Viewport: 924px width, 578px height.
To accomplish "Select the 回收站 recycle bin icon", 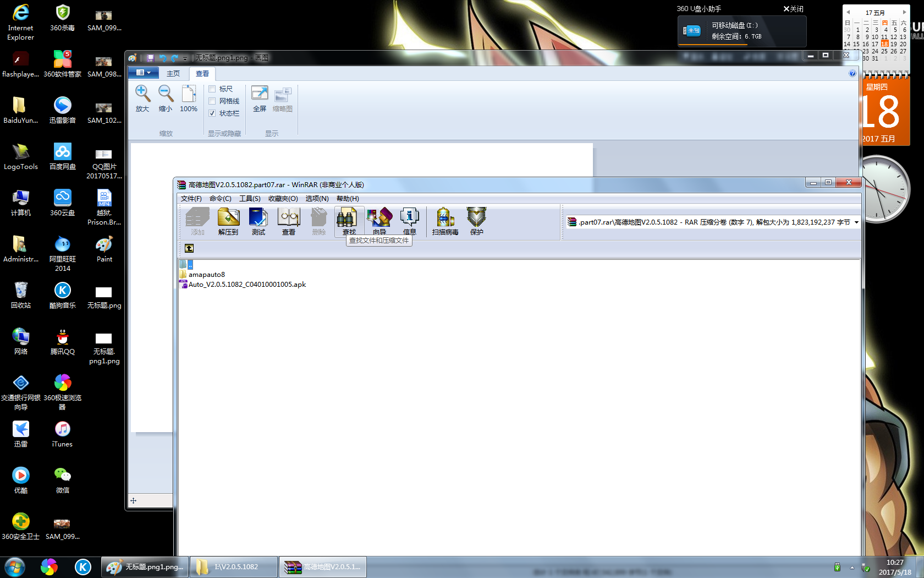I will pyautogui.click(x=21, y=295).
